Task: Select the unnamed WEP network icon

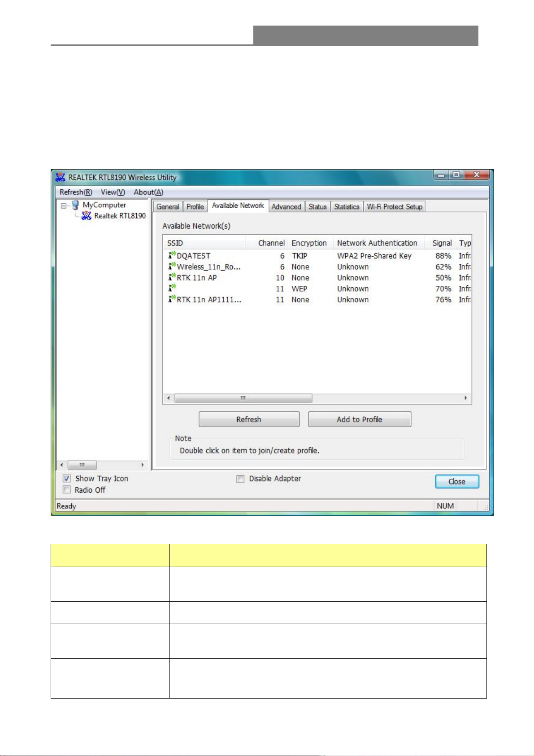Action: (172, 288)
